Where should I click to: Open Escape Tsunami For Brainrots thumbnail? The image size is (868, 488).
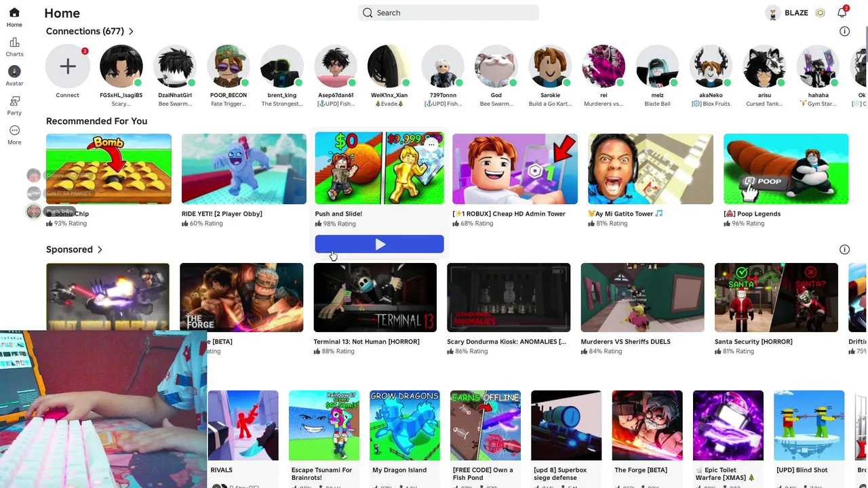pyautogui.click(x=323, y=426)
